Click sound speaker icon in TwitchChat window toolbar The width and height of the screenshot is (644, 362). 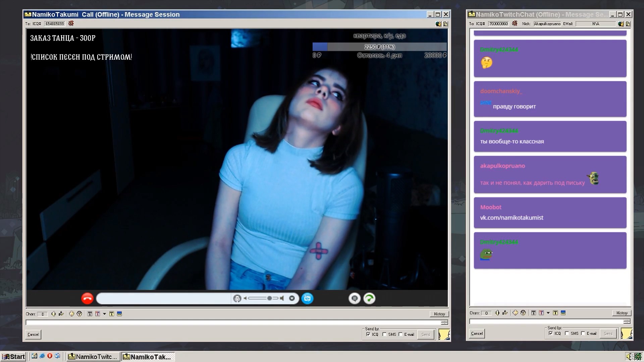(497, 313)
